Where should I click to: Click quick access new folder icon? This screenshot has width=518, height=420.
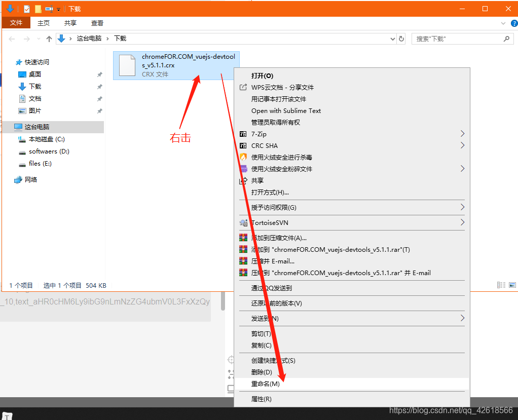point(38,9)
